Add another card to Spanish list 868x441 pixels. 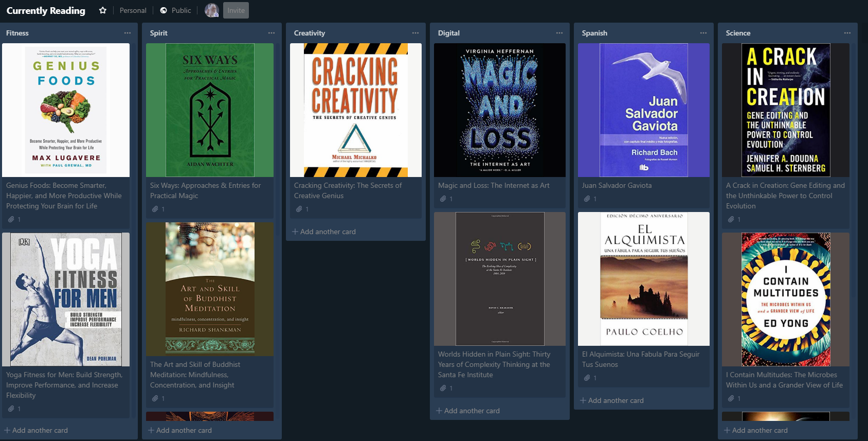pos(612,400)
